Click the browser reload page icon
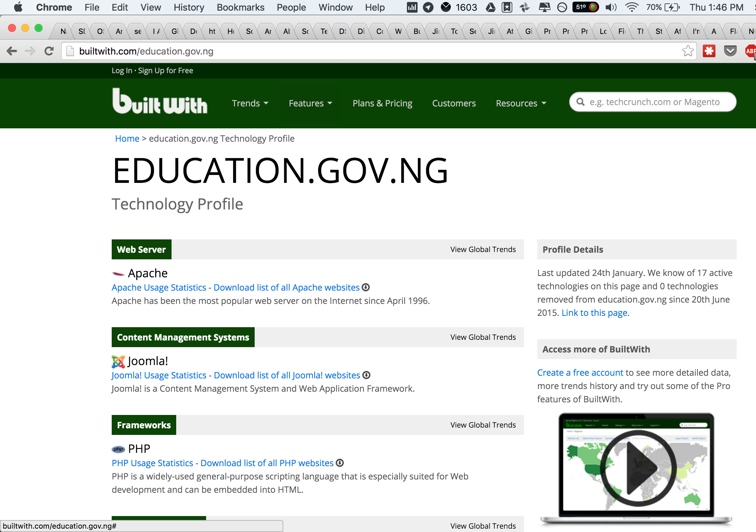 point(49,51)
